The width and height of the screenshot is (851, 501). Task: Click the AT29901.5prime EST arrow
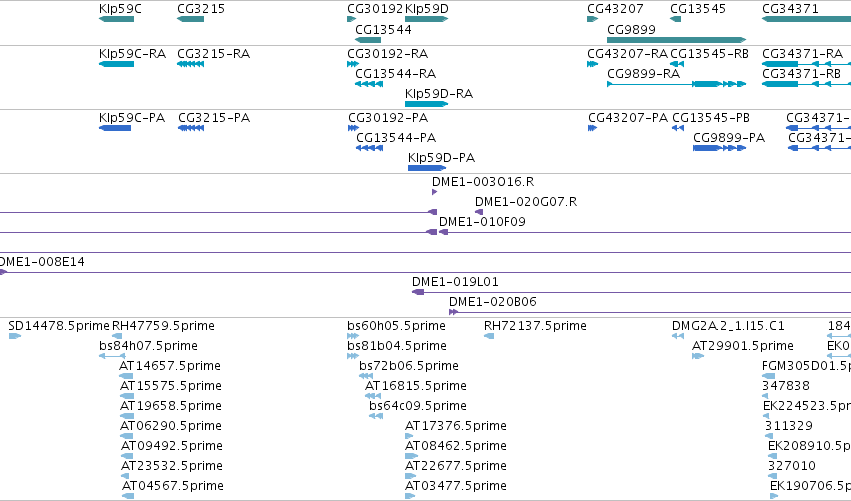point(698,356)
